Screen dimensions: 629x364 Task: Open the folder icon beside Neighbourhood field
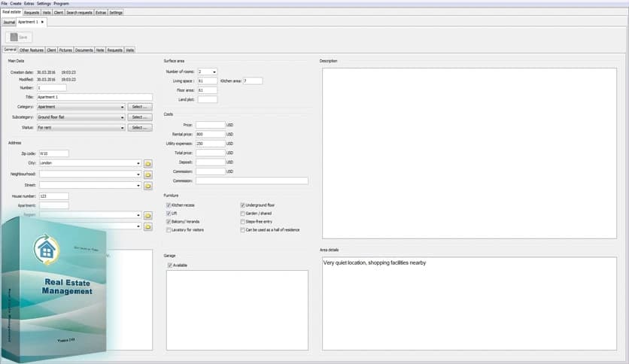148,174
